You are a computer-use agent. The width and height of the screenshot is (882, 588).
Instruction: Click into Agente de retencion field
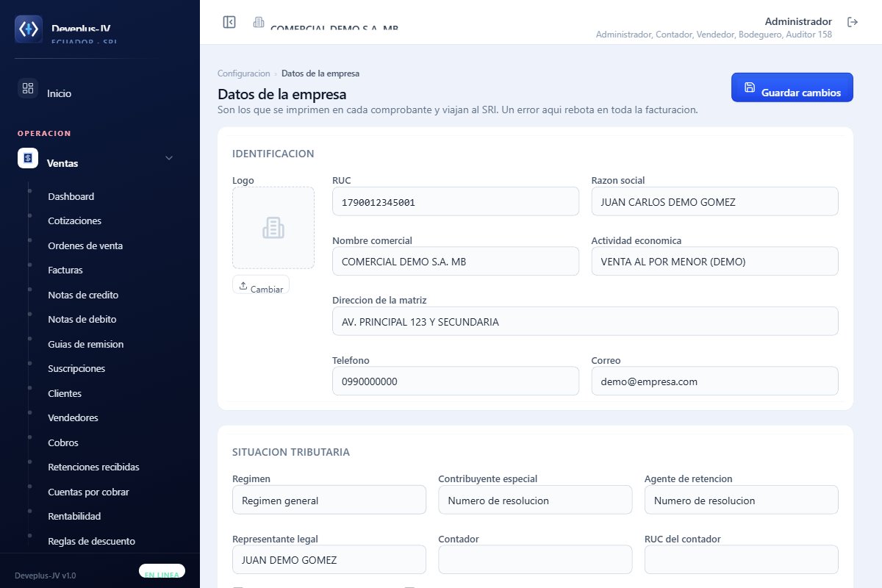742,500
